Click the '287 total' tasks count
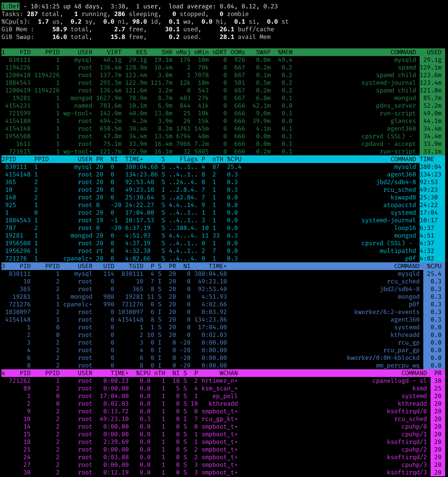The width and height of the screenshot is (448, 477). pos(43,14)
